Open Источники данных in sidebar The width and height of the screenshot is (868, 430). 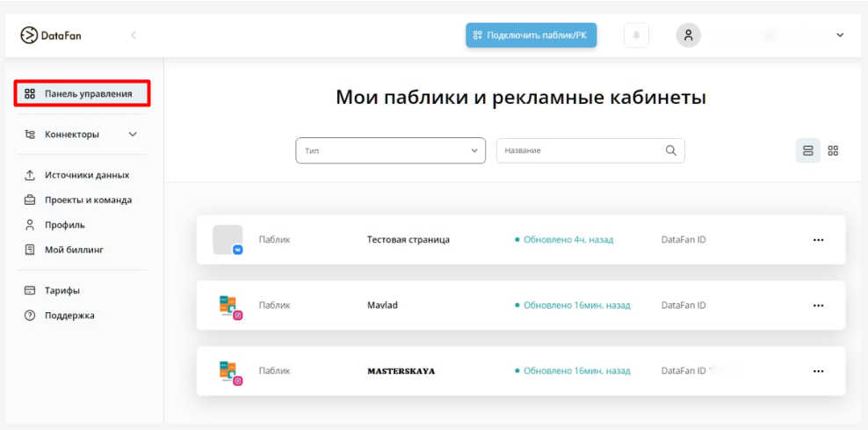tap(86, 175)
